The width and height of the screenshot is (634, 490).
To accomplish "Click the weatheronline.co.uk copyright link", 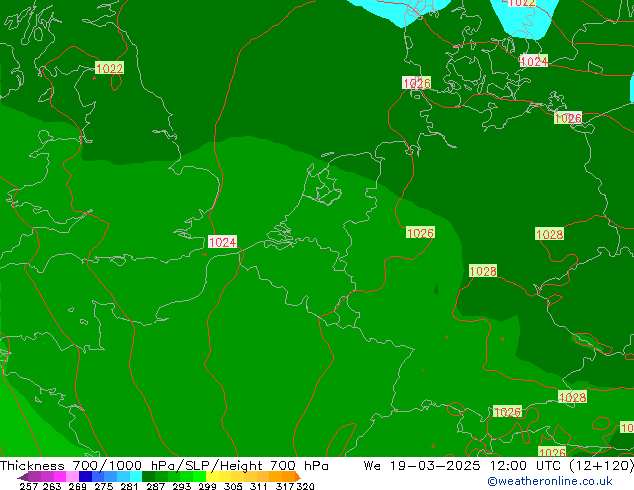I will click(x=549, y=481).
